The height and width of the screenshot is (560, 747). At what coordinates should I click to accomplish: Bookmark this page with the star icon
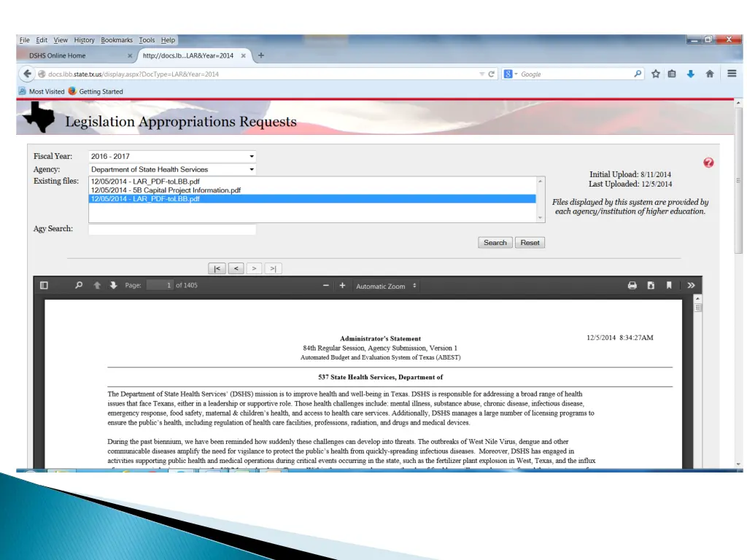656,74
